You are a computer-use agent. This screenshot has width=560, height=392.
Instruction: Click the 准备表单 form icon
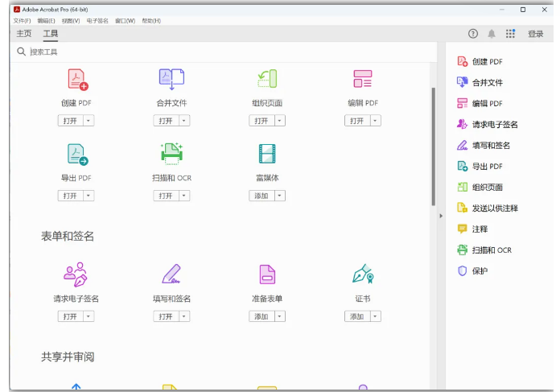click(x=267, y=274)
